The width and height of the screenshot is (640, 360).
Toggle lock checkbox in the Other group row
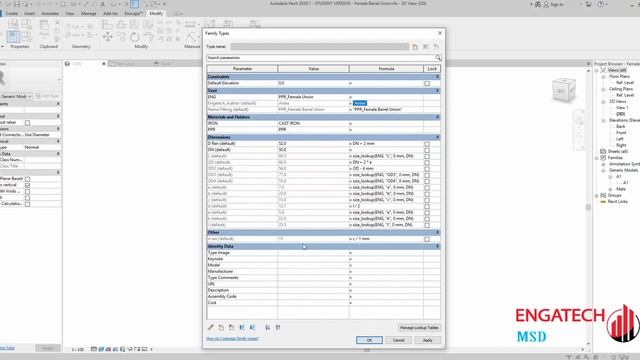pos(427,239)
